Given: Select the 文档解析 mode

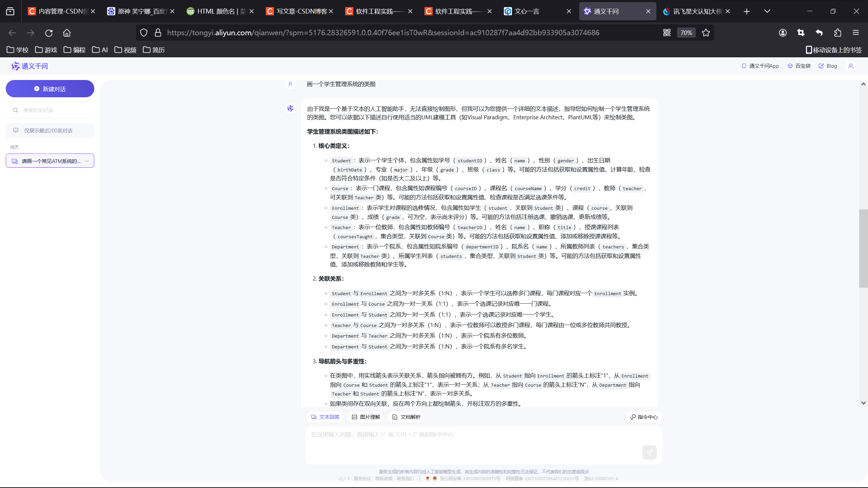Looking at the screenshot, I should pos(406,417).
